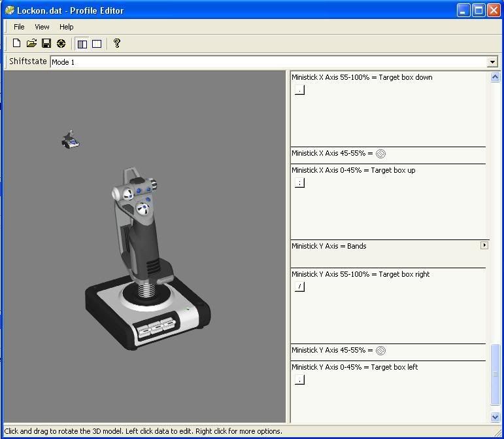The image size is (504, 439).
Task: Toggle the data-only view button
Action: (x=97, y=44)
